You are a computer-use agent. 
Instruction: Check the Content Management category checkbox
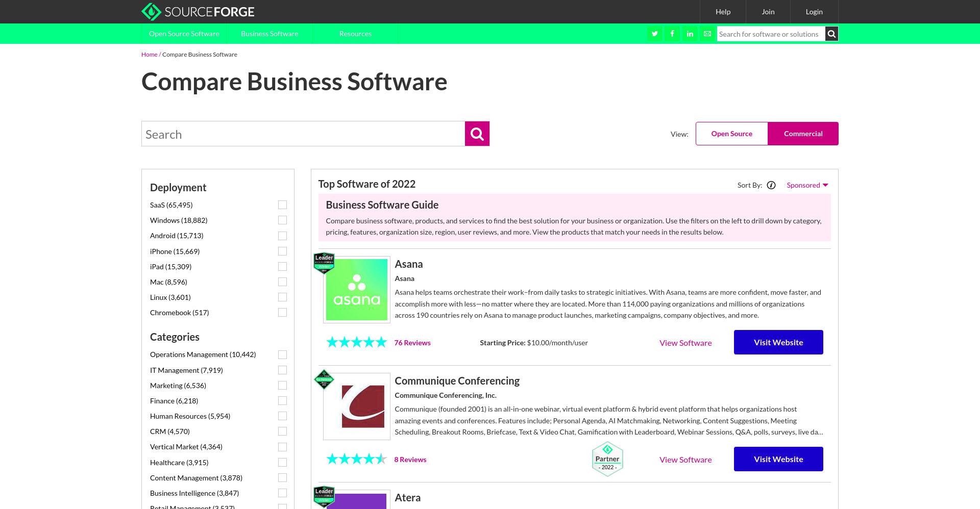(x=282, y=477)
